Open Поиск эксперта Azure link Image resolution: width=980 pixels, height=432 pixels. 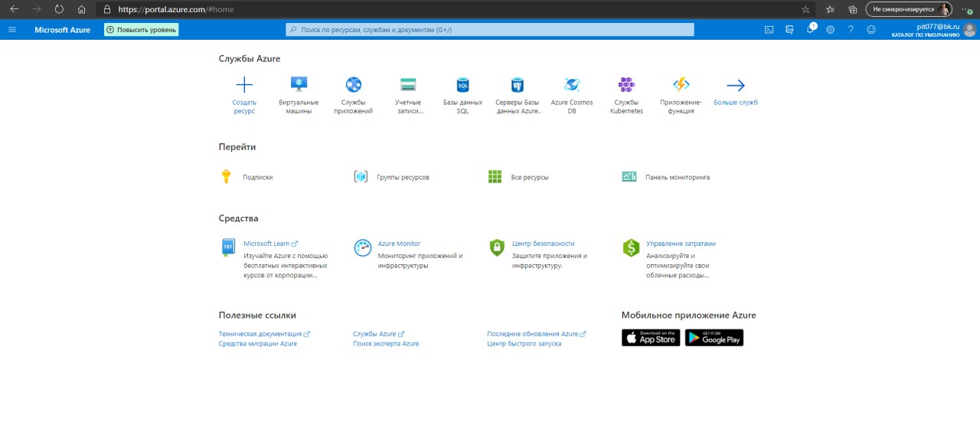click(386, 344)
